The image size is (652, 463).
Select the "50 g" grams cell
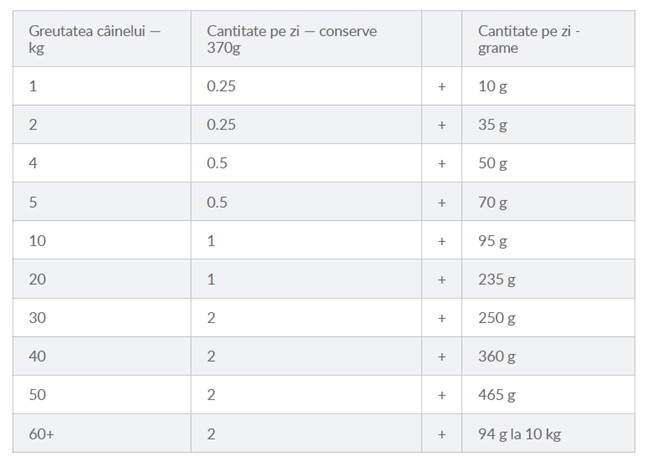coord(491,163)
